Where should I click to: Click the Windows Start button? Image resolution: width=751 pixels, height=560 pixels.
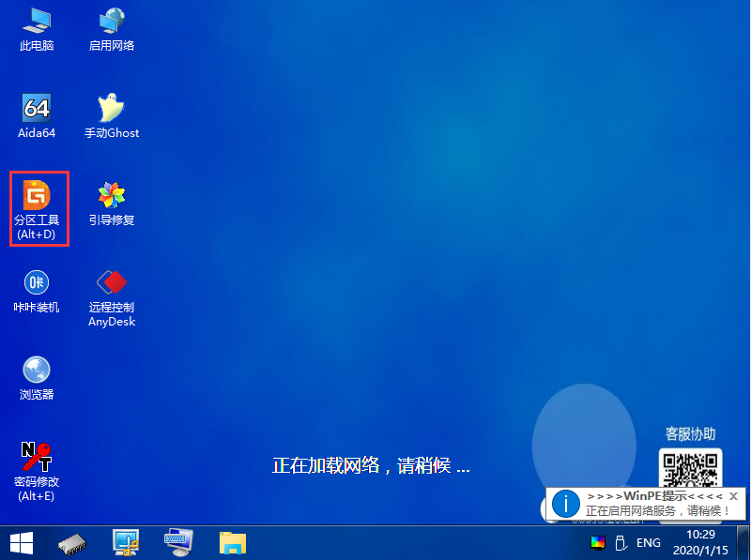point(22,544)
